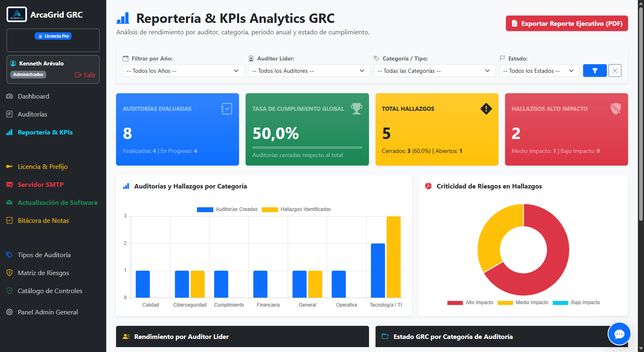Click Exportar Reporte Ejecutivo (PDF) button
Screen dimensions: 644x352
tap(567, 23)
